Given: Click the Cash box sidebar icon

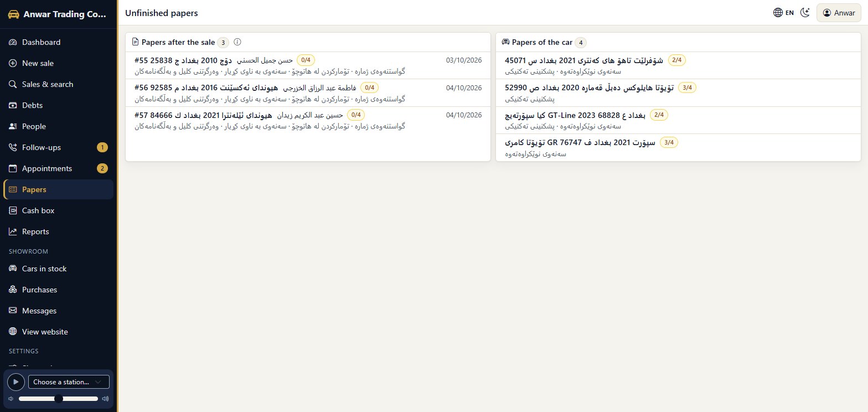Looking at the screenshot, I should 13,210.
